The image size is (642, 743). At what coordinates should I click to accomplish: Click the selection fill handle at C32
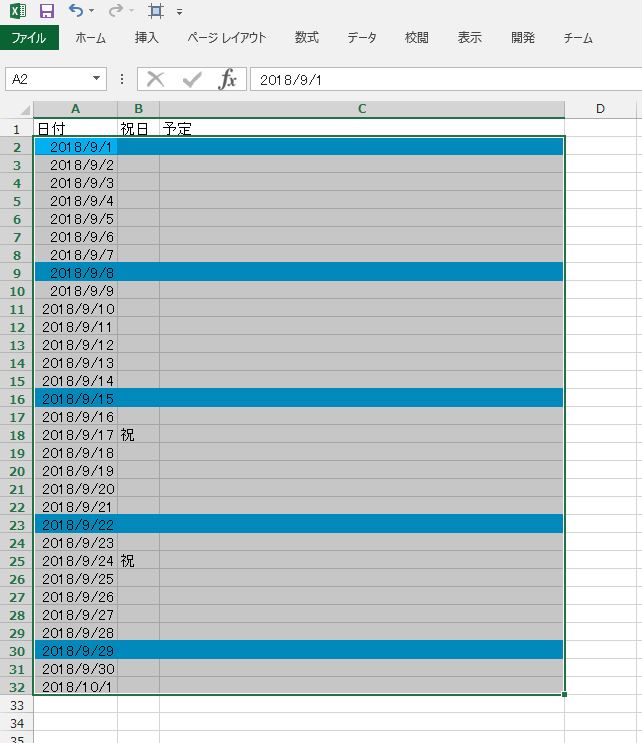[564, 695]
